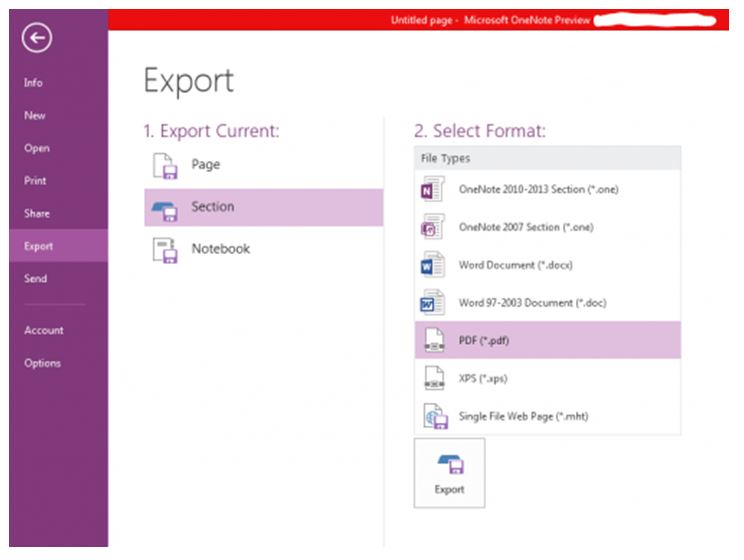Click the Word Document docx file icon
Screen dimensions: 744x560
(432, 265)
